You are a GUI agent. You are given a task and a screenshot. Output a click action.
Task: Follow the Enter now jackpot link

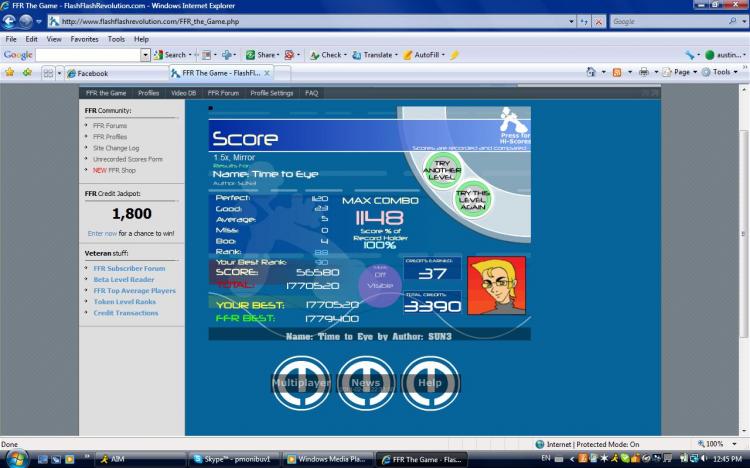click(102, 234)
